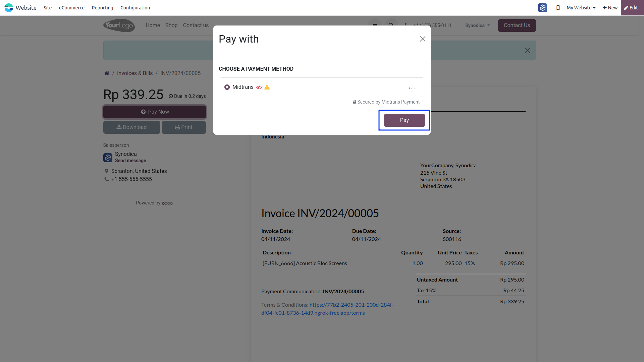The width and height of the screenshot is (644, 362).
Task: Click the S00116 source value
Action: pos(452,239)
